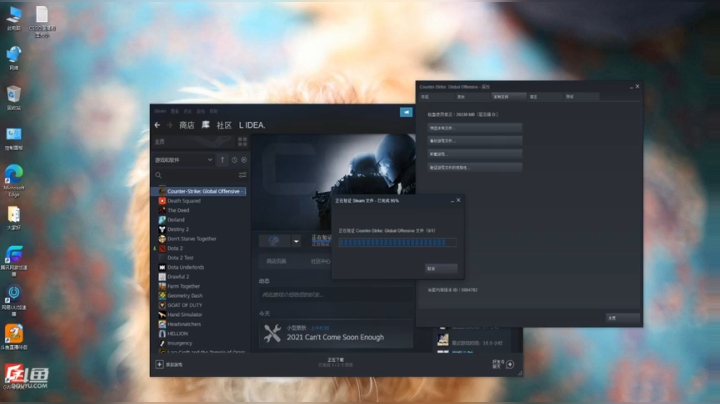Select The Deed in game list
This screenshot has height=404, width=720.
pyautogui.click(x=178, y=210)
